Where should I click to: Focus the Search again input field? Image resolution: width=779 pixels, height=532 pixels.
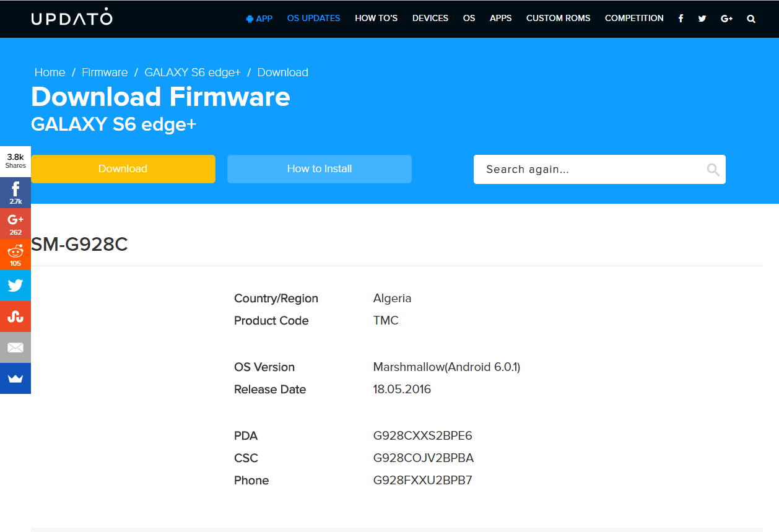(x=588, y=170)
